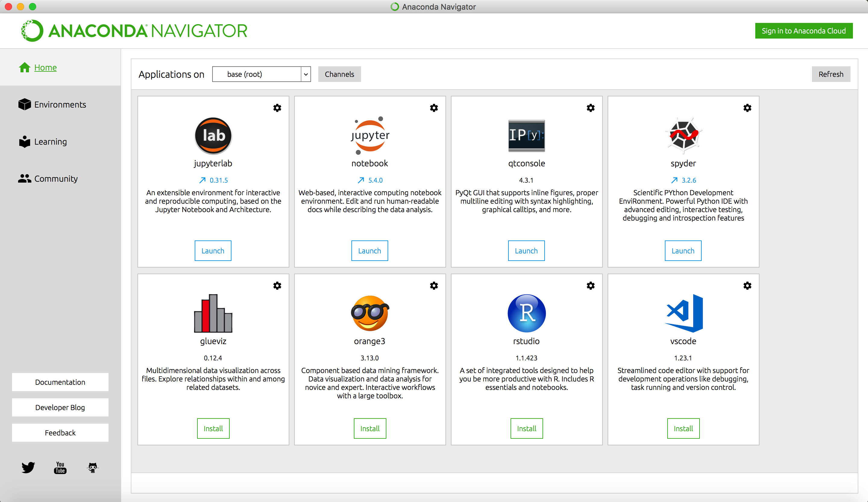Open the qtconsole gear options menu
868x502 pixels.
590,108
